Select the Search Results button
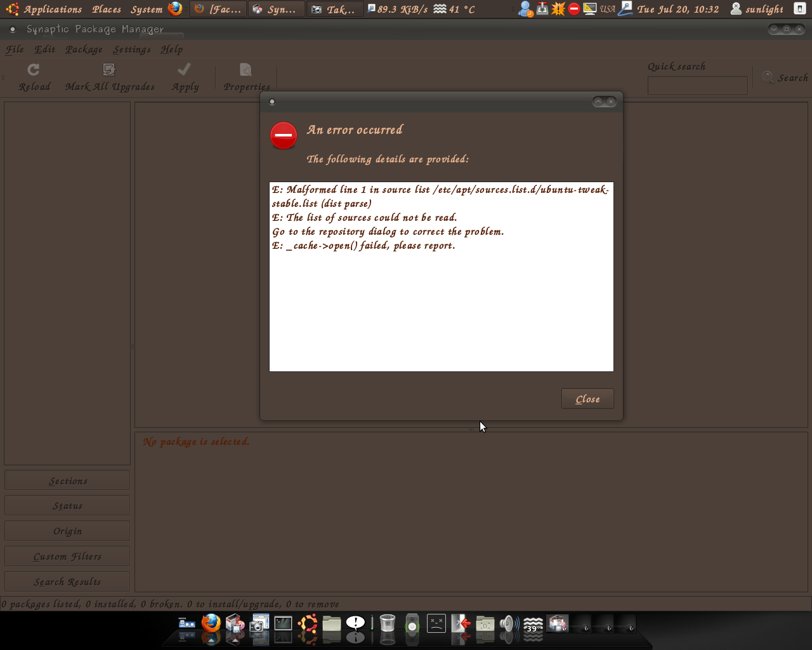 67,581
